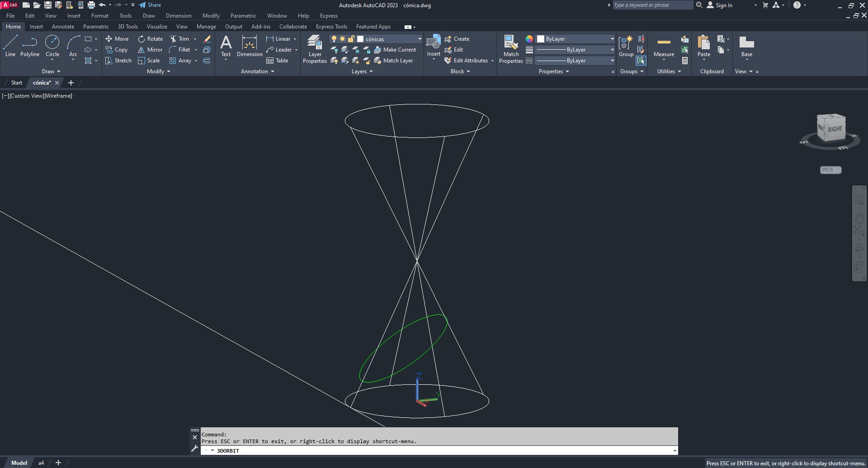
Task: Expand the Draw panel options
Action: coord(51,71)
